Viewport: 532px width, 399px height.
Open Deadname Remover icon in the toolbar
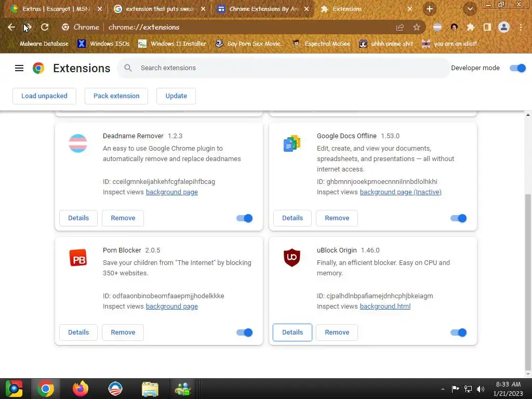pos(437,27)
